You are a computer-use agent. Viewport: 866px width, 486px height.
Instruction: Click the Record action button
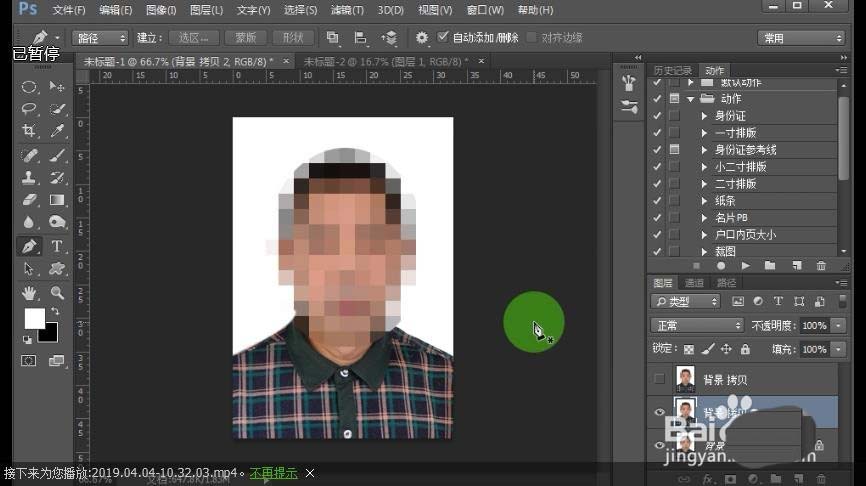point(721,266)
